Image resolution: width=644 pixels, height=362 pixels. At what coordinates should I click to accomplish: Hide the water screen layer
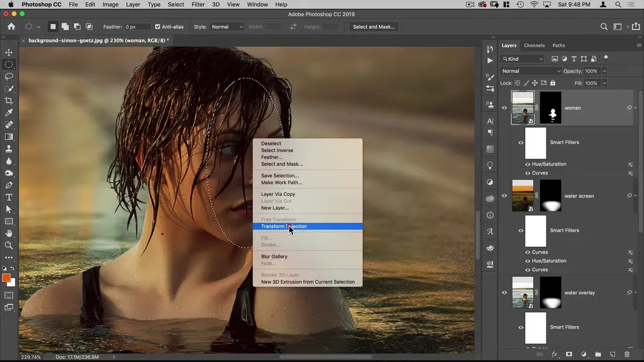coord(504,196)
